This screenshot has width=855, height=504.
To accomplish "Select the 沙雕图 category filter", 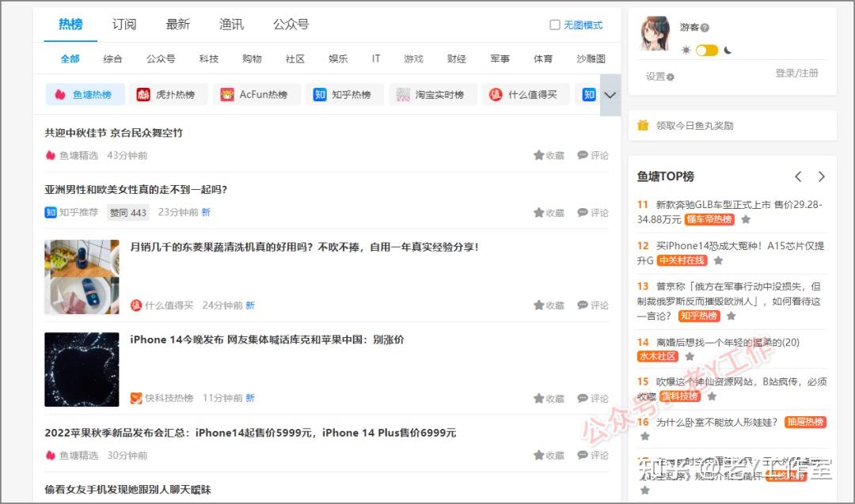I will [591, 59].
